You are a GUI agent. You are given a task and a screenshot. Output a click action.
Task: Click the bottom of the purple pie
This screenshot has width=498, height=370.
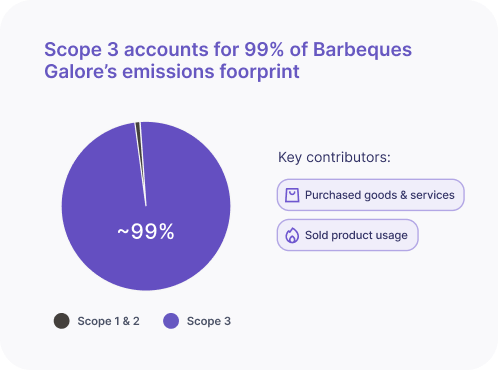click(146, 277)
